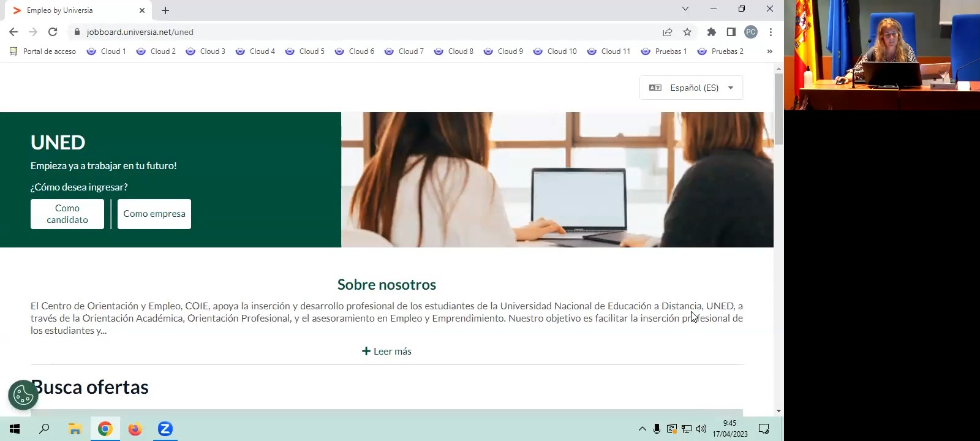Open the Español (ES) language dropdown
The image size is (980, 441).
click(x=691, y=88)
